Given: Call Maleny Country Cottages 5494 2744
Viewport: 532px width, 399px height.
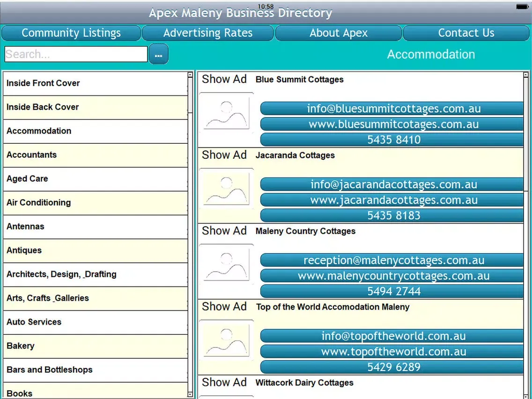Looking at the screenshot, I should pyautogui.click(x=392, y=291).
